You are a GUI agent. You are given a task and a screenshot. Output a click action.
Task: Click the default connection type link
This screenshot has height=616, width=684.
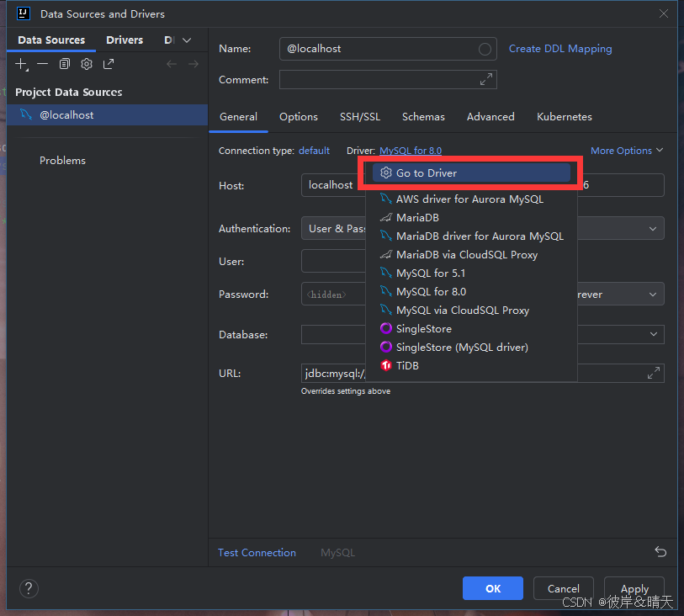tap(314, 151)
